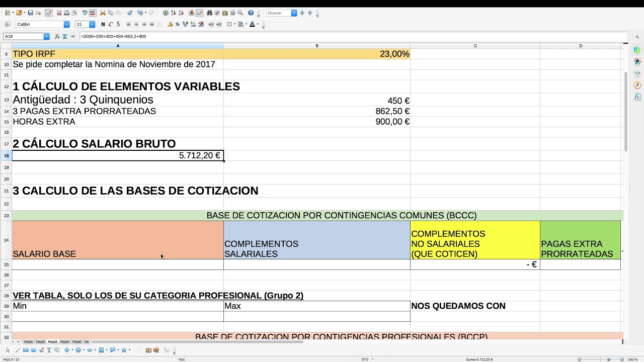This screenshot has height=362, width=644.
Task: Justify cell content alignment
Action: click(x=152, y=24)
